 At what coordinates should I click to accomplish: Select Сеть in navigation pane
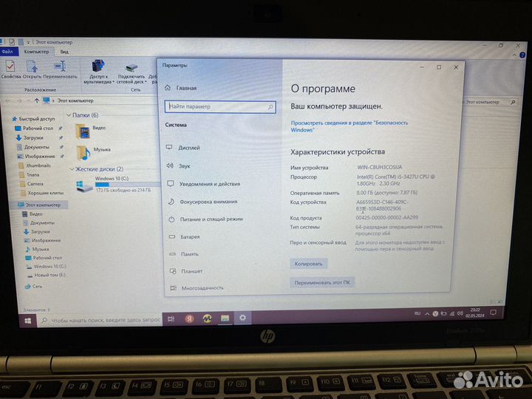pos(37,287)
